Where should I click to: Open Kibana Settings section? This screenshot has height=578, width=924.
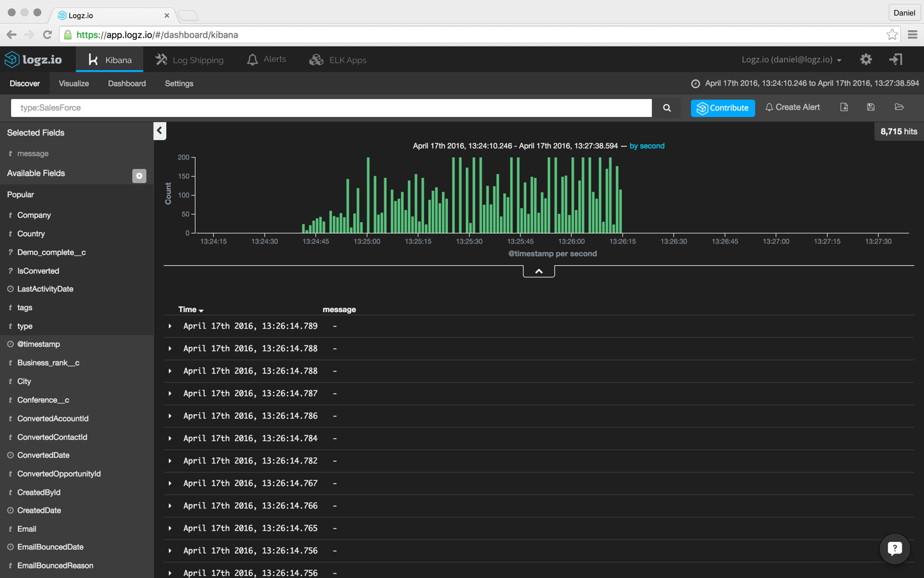click(179, 83)
